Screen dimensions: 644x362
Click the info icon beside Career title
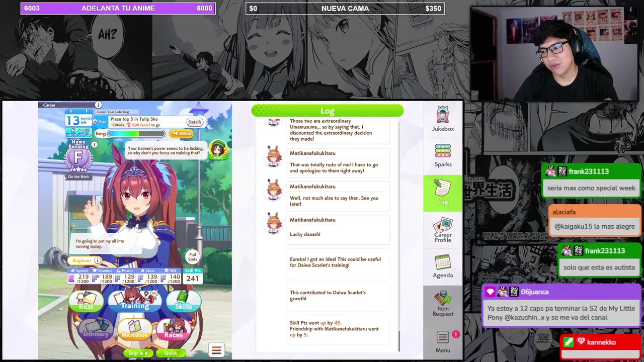pyautogui.click(x=98, y=105)
